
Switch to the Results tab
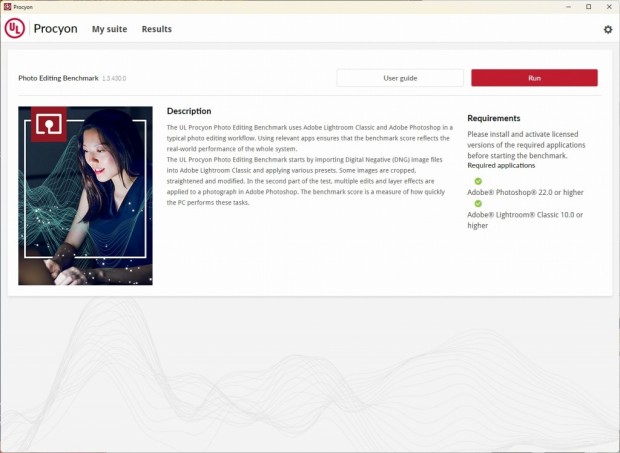tap(157, 29)
